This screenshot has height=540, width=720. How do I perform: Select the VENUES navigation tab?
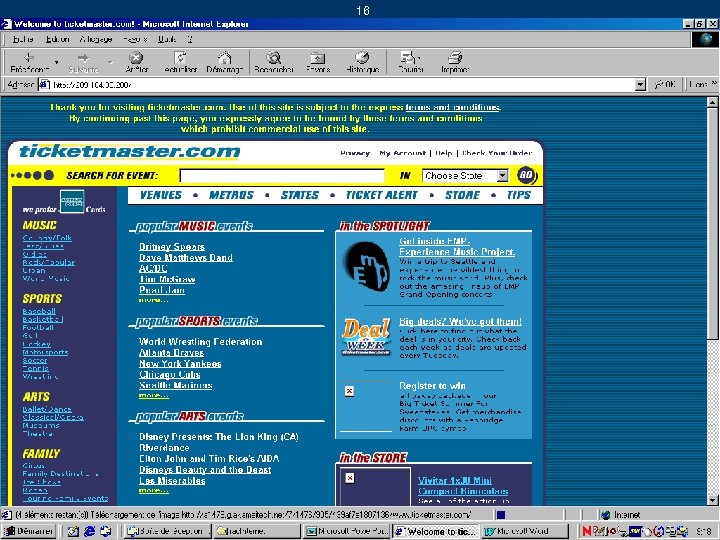tap(161, 195)
